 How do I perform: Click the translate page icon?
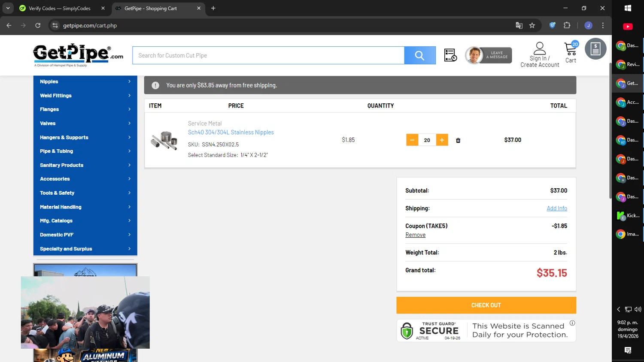pos(519,25)
